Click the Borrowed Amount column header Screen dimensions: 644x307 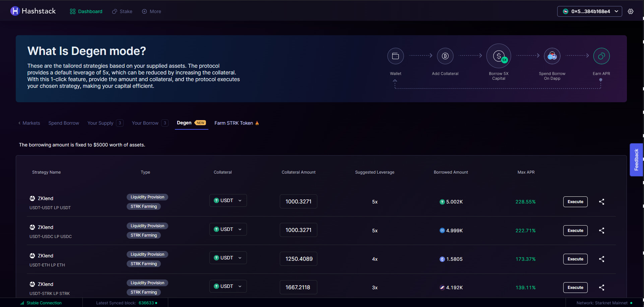(x=451, y=172)
